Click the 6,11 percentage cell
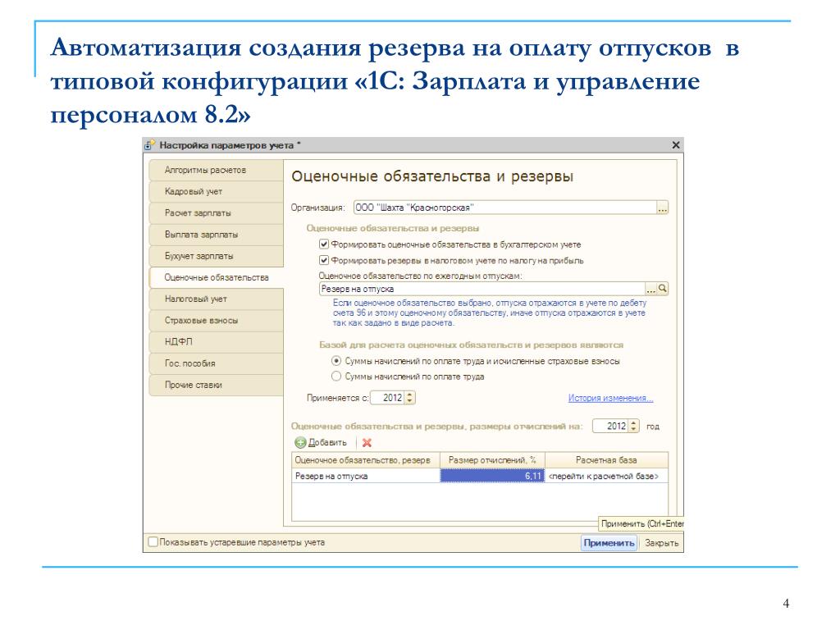The height and width of the screenshot is (630, 840). 492,476
